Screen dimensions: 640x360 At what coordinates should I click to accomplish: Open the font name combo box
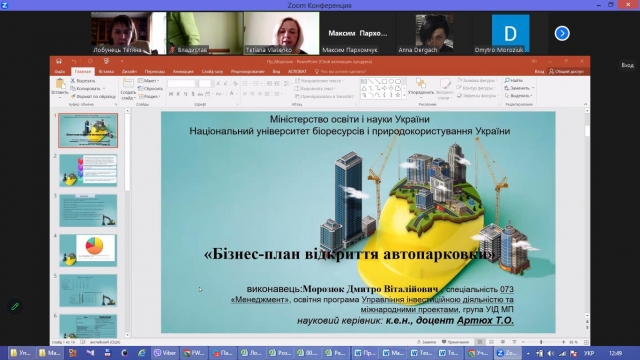[x=182, y=83]
